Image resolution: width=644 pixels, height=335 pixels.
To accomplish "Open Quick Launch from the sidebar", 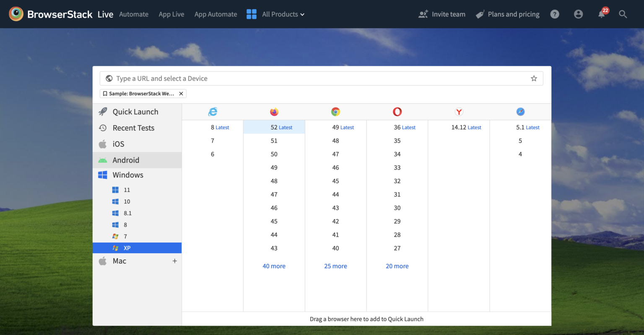I will 135,112.
